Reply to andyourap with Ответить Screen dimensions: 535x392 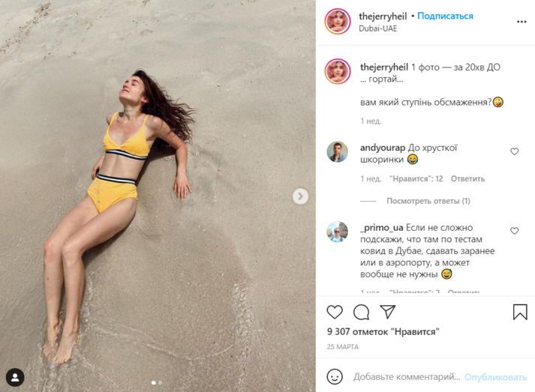tap(467, 179)
